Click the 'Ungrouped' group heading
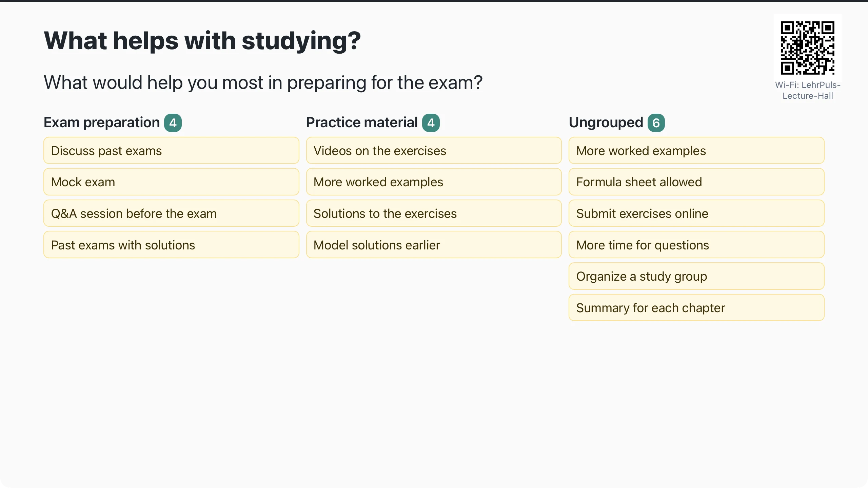The image size is (868, 488). [606, 123]
